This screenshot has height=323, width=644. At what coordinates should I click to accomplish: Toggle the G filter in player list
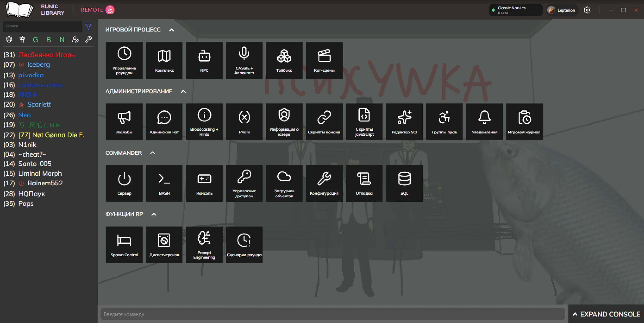click(x=35, y=40)
